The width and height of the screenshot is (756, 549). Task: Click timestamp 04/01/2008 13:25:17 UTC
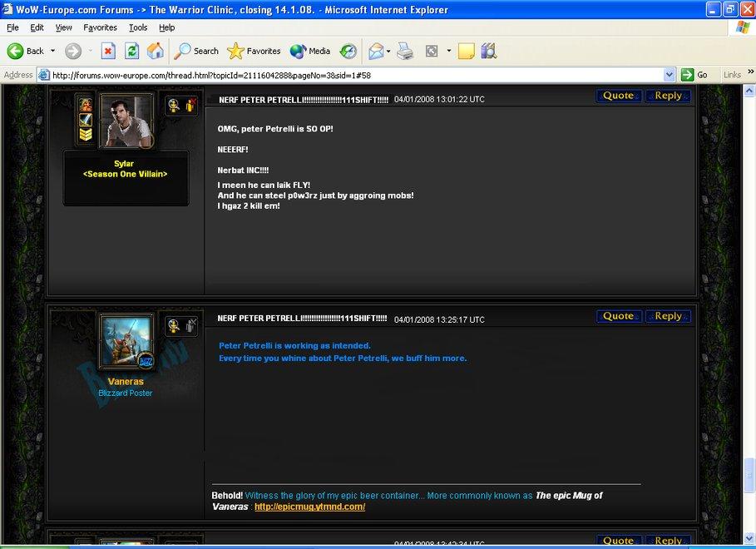[x=439, y=319]
